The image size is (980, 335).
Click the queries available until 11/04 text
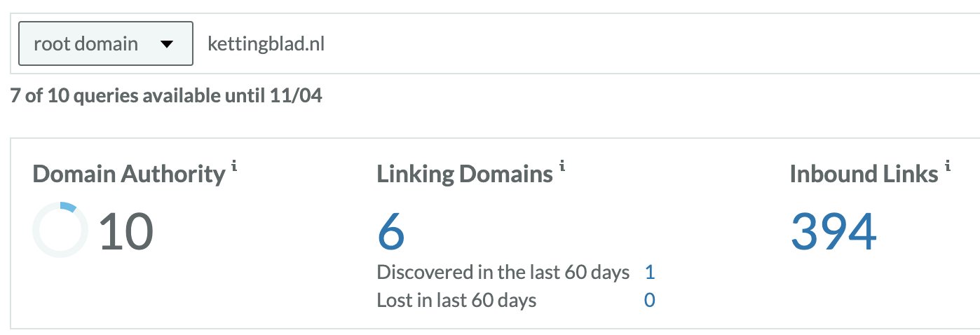(167, 96)
